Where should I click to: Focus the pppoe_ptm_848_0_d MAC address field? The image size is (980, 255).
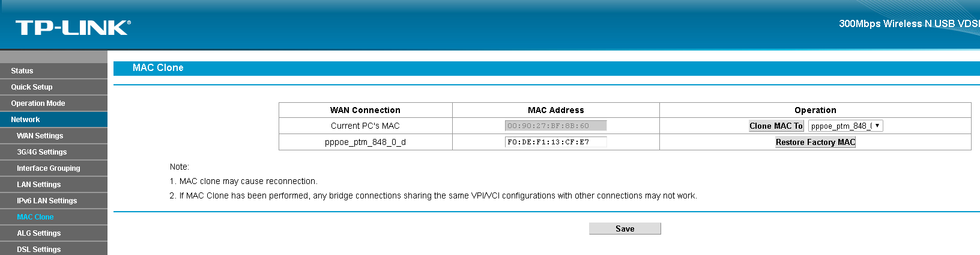[555, 142]
